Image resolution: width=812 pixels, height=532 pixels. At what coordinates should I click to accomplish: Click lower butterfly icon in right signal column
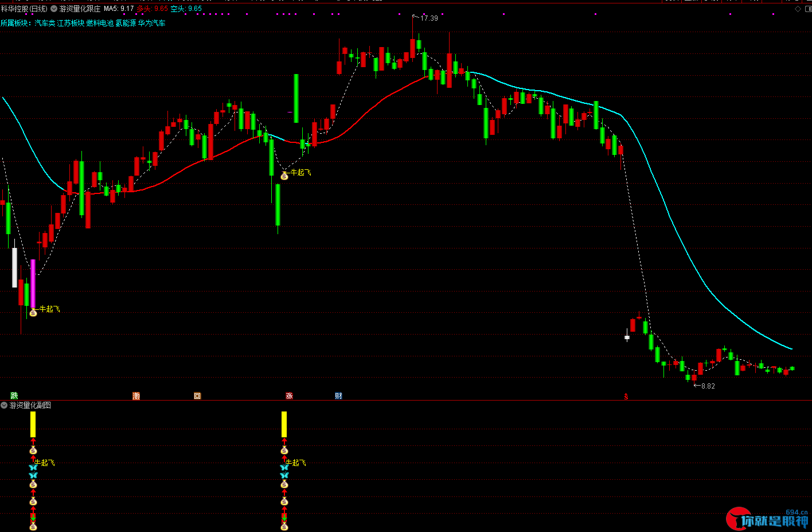pyautogui.click(x=284, y=476)
